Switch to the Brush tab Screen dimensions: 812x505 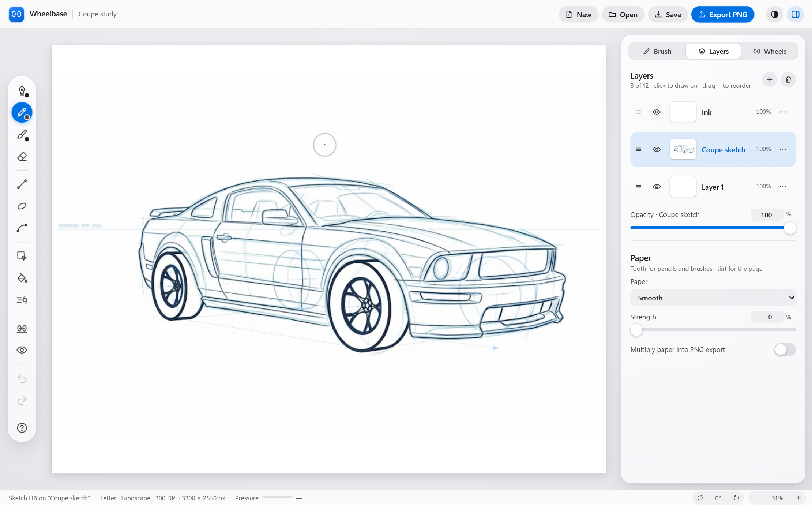click(x=657, y=51)
